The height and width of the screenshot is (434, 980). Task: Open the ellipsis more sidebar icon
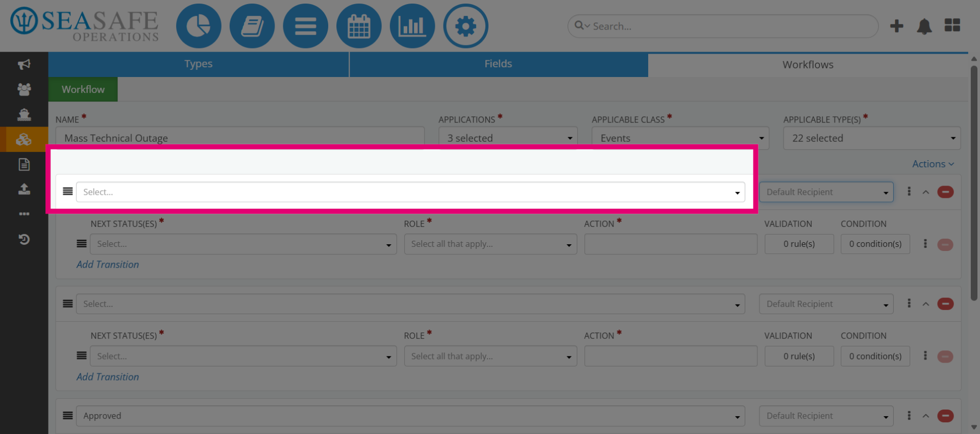[24, 214]
